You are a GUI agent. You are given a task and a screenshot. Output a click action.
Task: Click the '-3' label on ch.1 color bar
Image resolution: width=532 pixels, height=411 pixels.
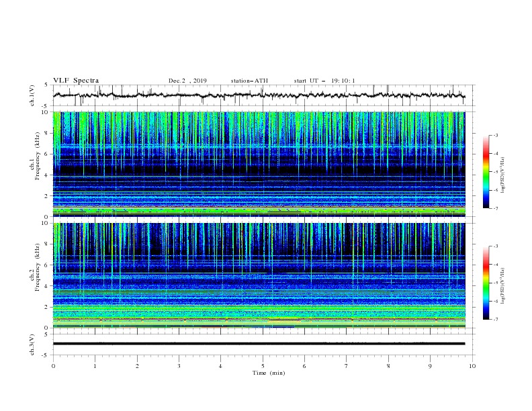tap(495, 135)
